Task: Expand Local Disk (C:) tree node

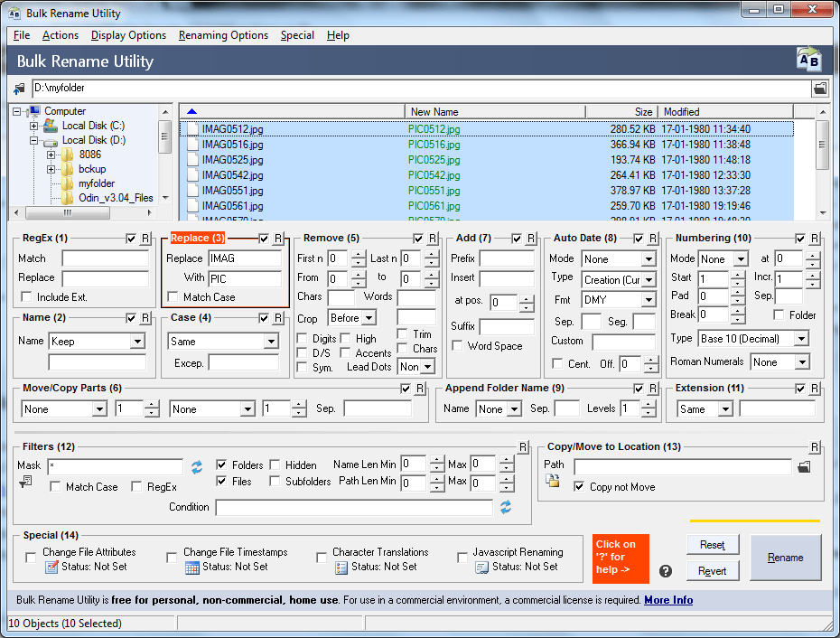Action: pos(33,127)
